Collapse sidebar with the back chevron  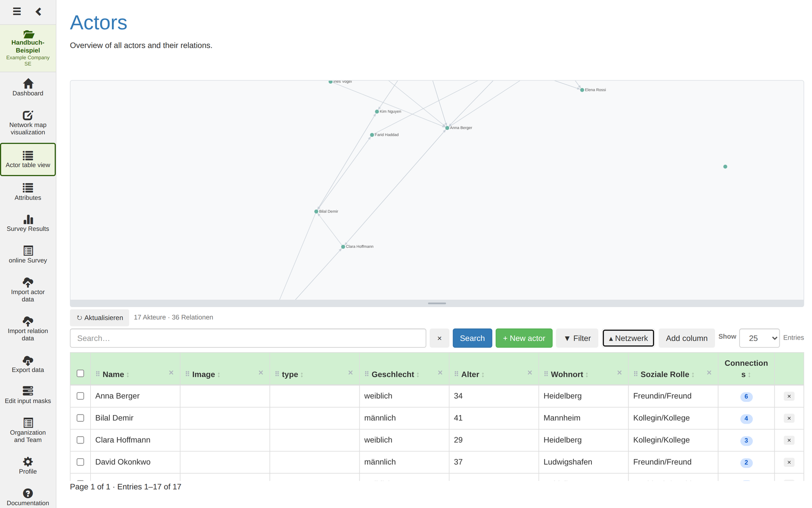[x=38, y=11]
